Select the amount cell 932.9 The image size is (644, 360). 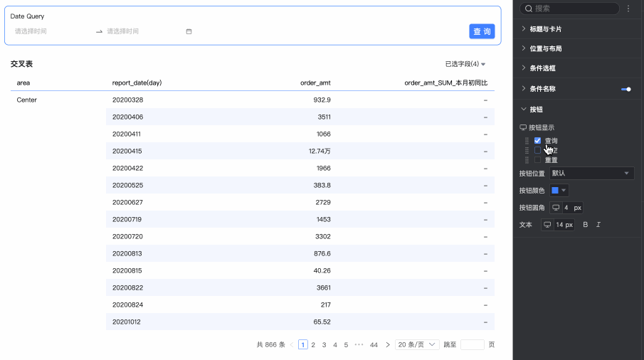point(322,100)
